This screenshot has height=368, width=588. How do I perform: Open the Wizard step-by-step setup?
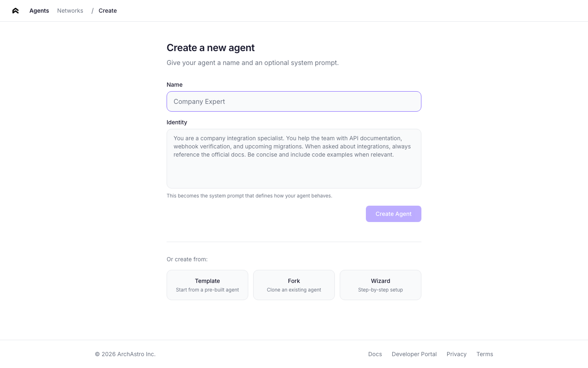point(380,285)
